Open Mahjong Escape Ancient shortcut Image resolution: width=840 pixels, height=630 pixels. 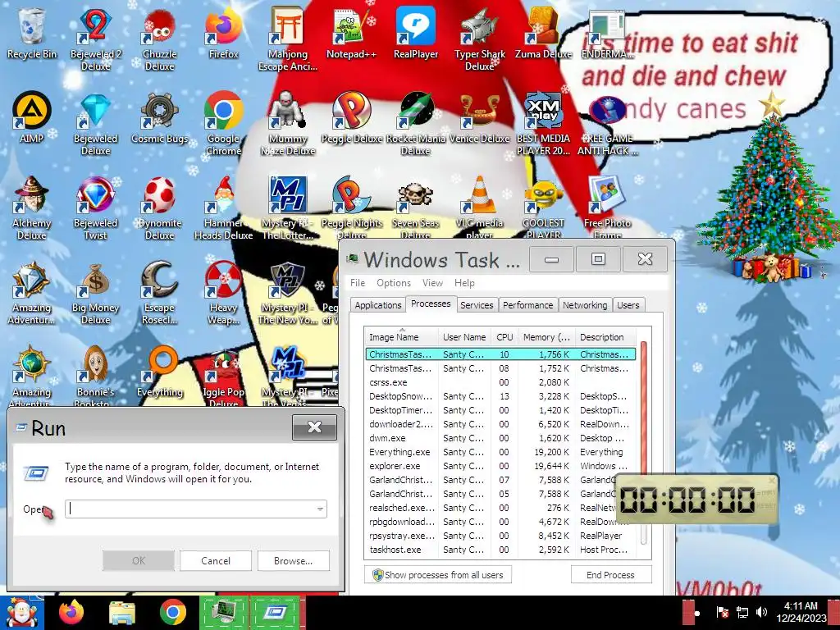288,39
